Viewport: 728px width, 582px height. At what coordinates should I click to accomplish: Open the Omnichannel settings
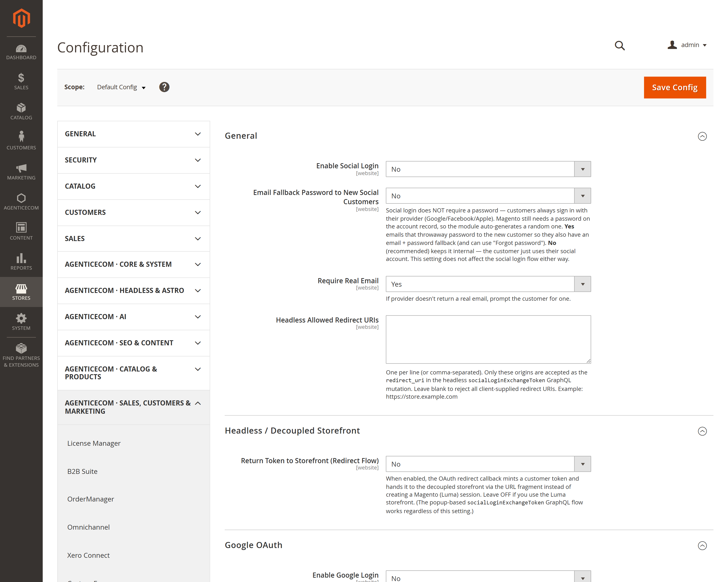coord(89,527)
